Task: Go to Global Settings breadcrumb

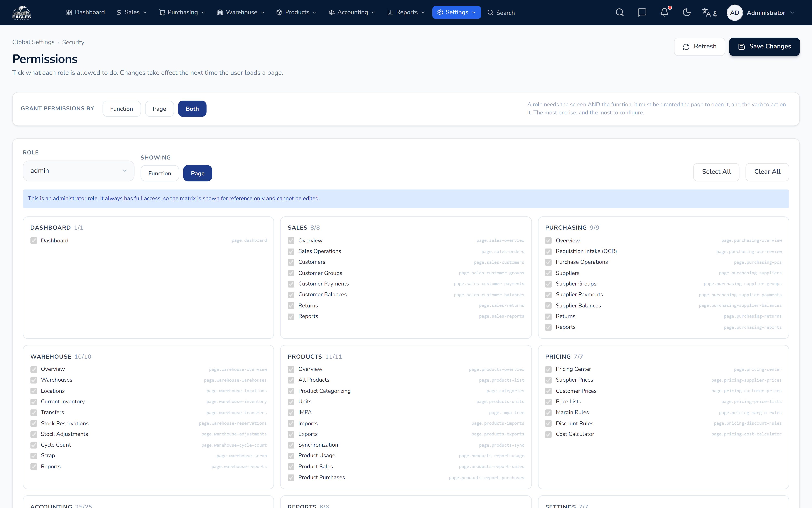Action: 33,42
